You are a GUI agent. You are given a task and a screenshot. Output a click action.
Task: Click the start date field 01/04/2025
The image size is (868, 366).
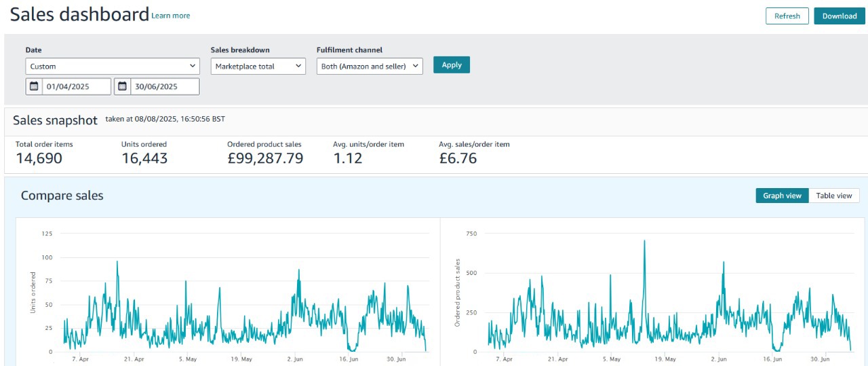(76, 86)
